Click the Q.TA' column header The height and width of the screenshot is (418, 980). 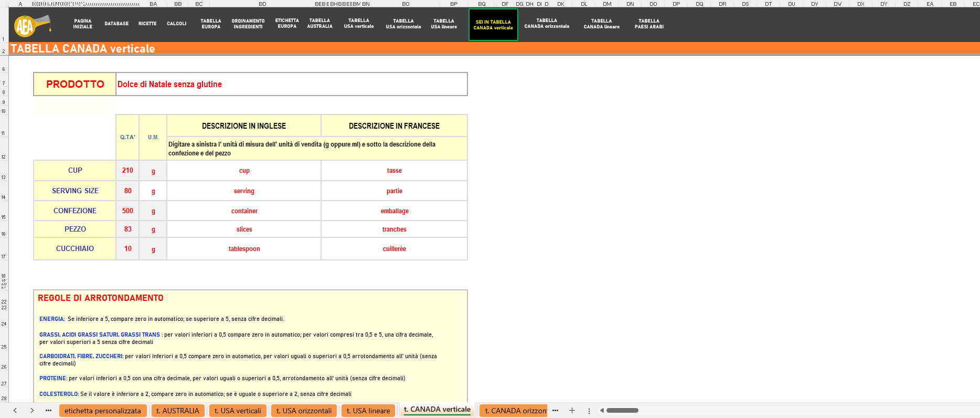[127, 137]
